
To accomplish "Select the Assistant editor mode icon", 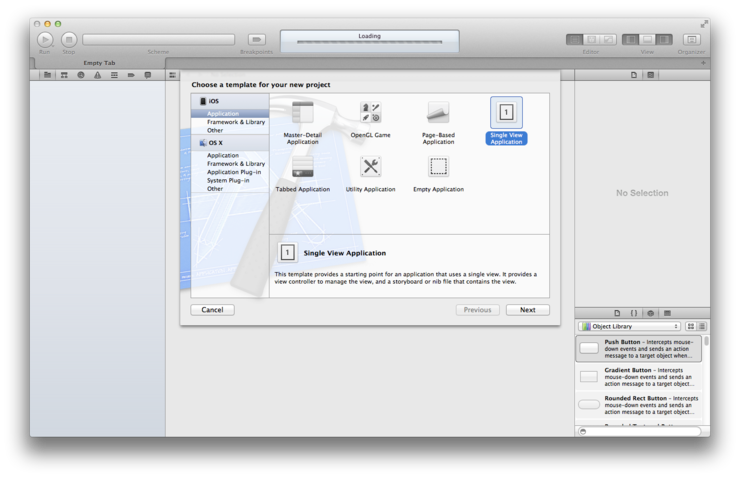I will [x=591, y=40].
